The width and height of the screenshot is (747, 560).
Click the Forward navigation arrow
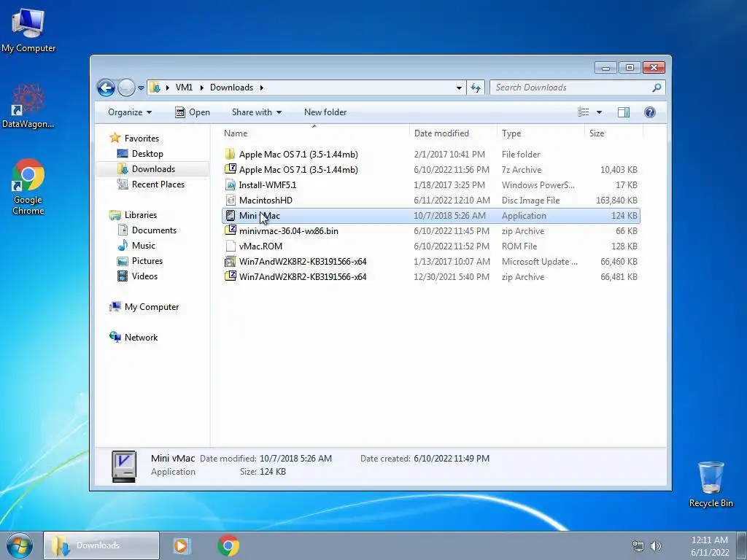(126, 87)
